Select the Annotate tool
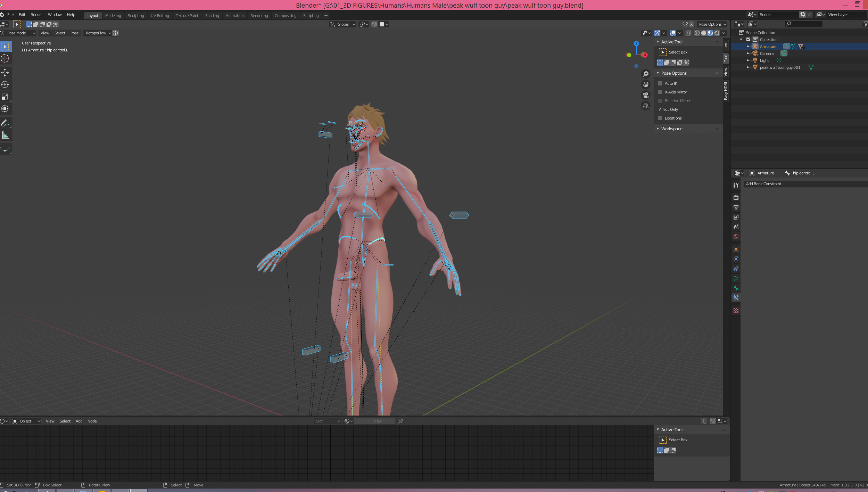Screen dimensions: 868x492 pyautogui.click(x=5, y=123)
